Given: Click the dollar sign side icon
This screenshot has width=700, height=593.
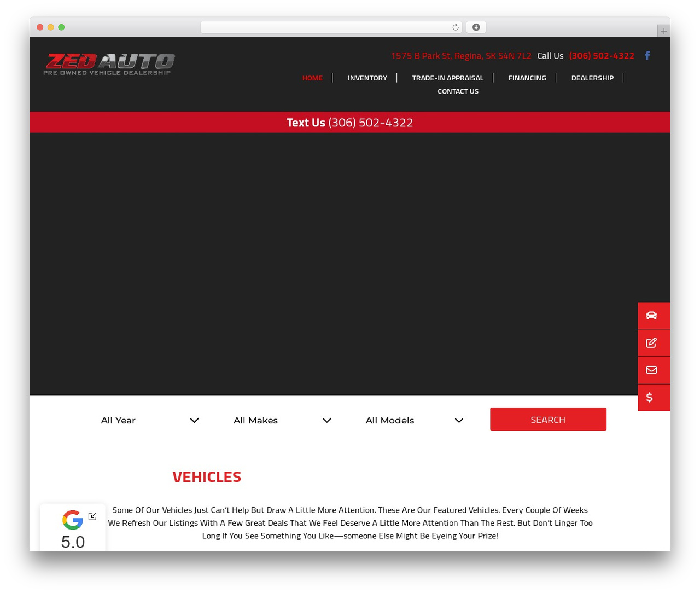Looking at the screenshot, I should click(x=650, y=398).
